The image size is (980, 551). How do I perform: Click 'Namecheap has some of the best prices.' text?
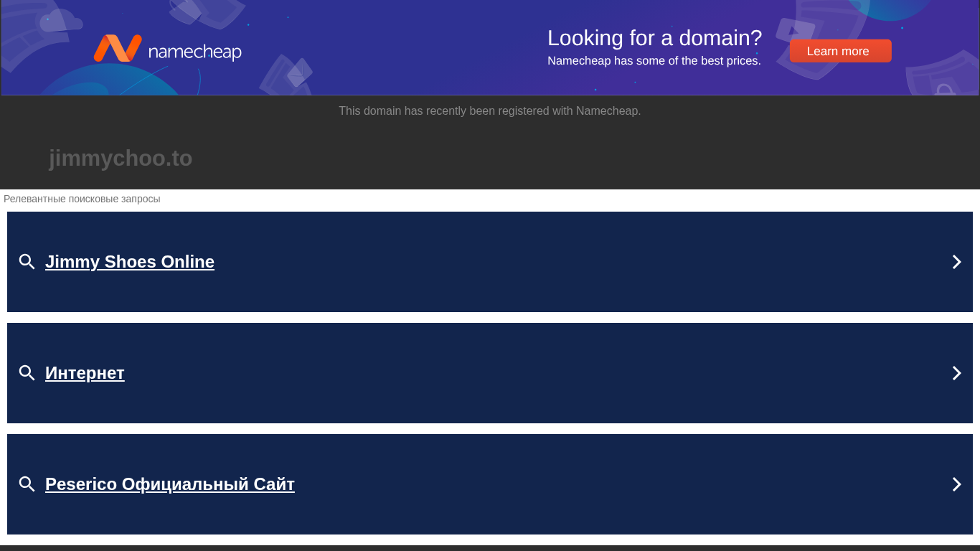pos(654,61)
